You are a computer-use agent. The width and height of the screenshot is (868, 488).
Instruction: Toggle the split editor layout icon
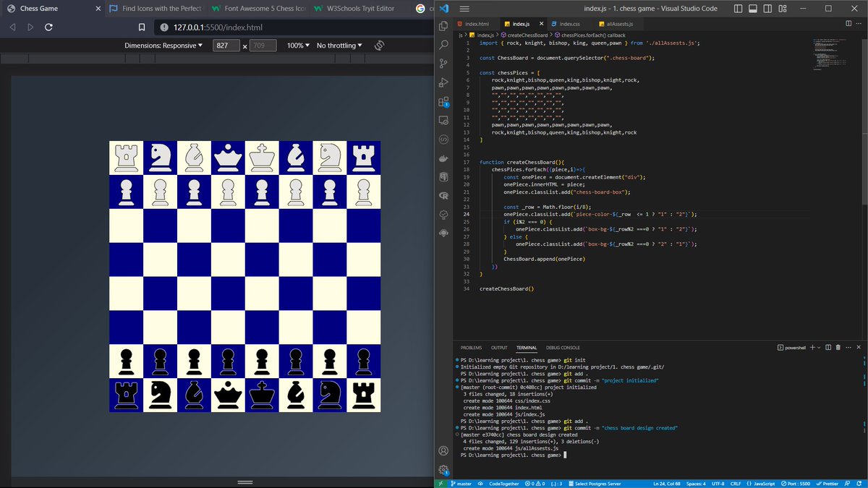click(x=848, y=22)
